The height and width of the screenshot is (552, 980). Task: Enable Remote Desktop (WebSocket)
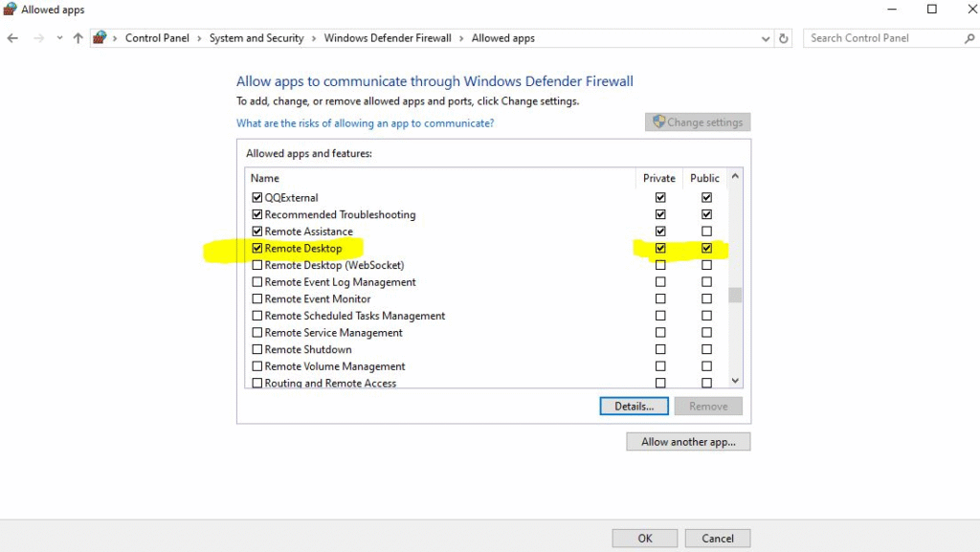click(256, 265)
